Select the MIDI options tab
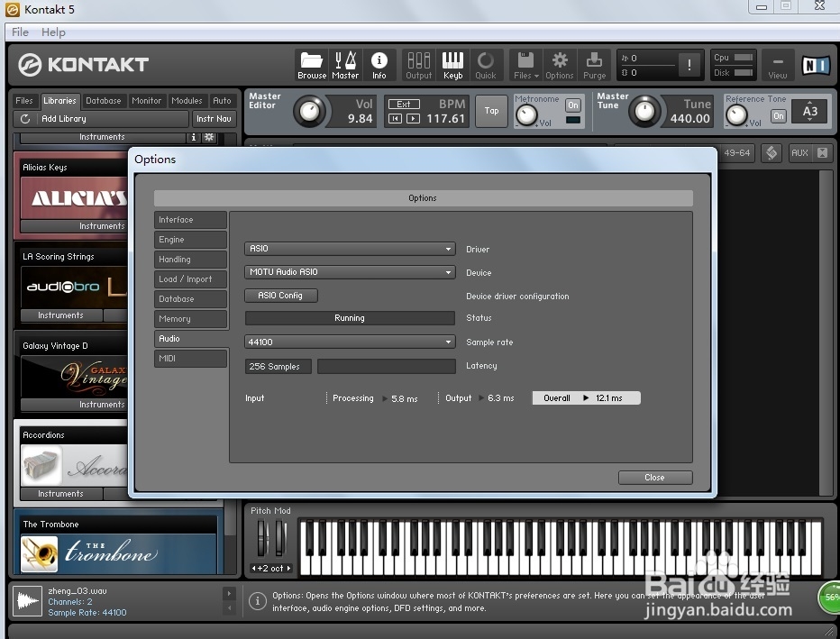Image resolution: width=840 pixels, height=639 pixels. pyautogui.click(x=191, y=359)
